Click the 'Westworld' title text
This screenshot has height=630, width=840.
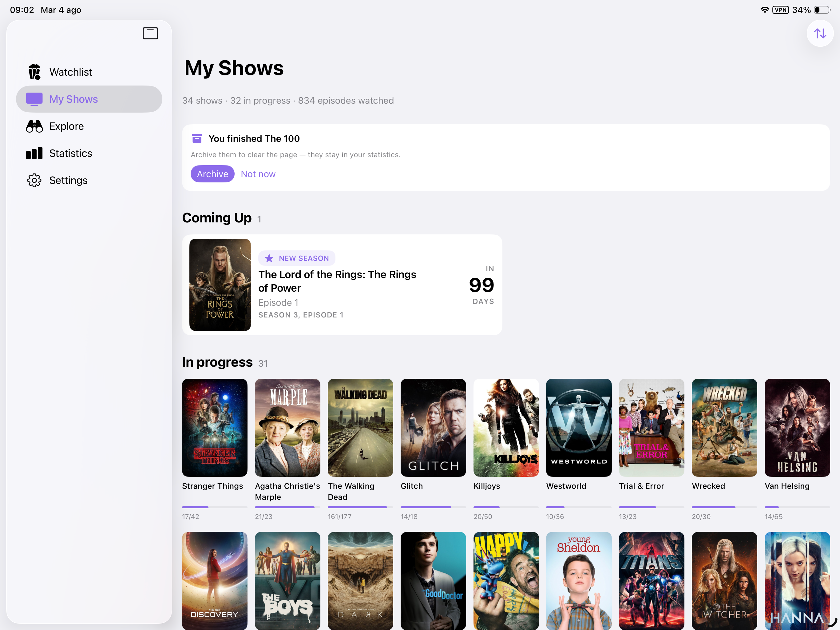(566, 486)
